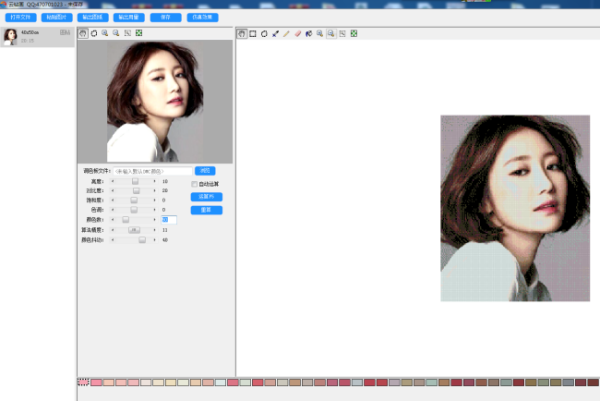Viewport: 600px width, 401px height.
Task: Click right arrow of the color count slider
Action: tap(155, 220)
